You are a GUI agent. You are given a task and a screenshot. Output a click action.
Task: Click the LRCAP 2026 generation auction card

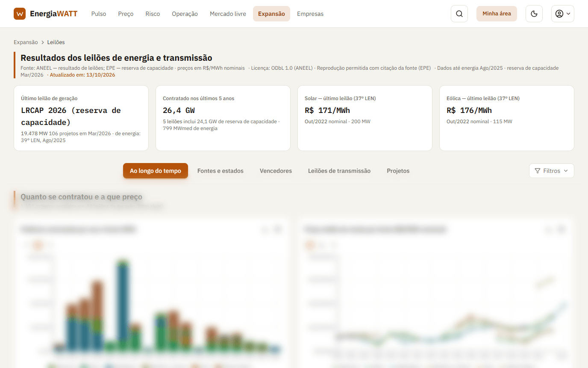click(81, 118)
